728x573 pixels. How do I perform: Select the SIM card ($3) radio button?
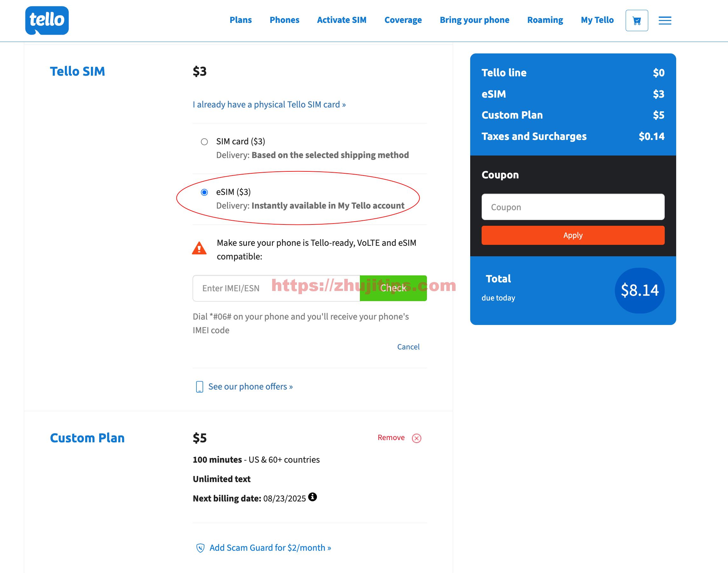[x=204, y=142]
